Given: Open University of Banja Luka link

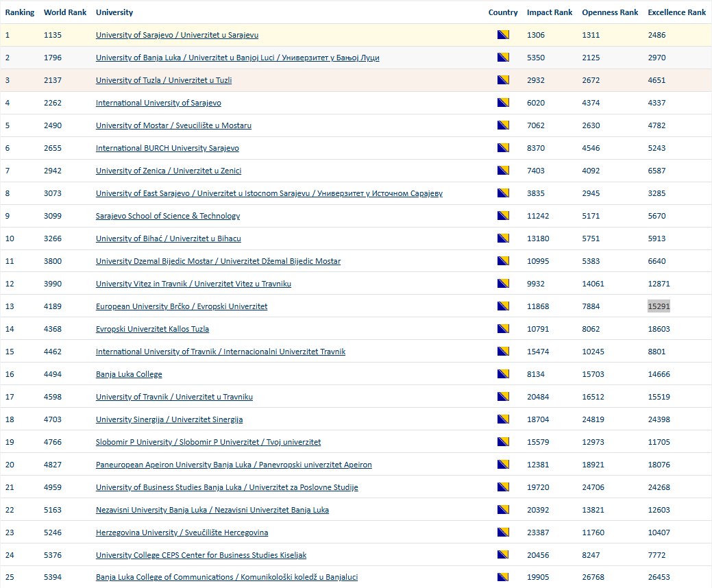Looking at the screenshot, I should pyautogui.click(x=238, y=58).
